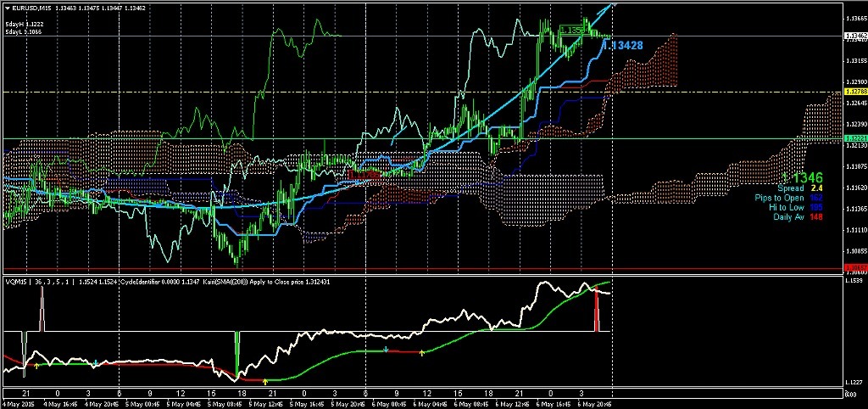Click the 4 May 2015 date label
Screen dimensions: 868x409
pyautogui.click(x=17, y=403)
